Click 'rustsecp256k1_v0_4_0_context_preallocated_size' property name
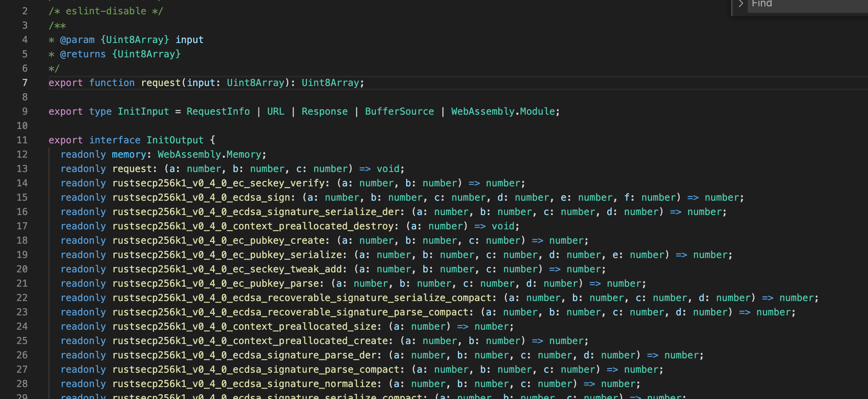868x399 pixels. 244,327
